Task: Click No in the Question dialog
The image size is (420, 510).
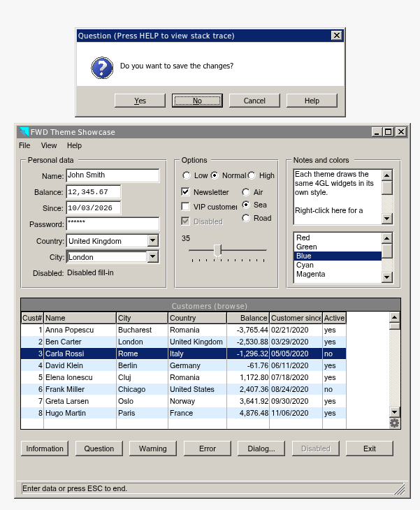Action: tap(197, 101)
